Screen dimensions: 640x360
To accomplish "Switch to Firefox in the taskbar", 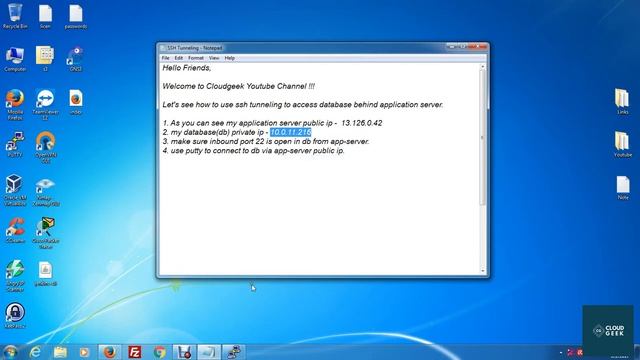I will coord(110,352).
